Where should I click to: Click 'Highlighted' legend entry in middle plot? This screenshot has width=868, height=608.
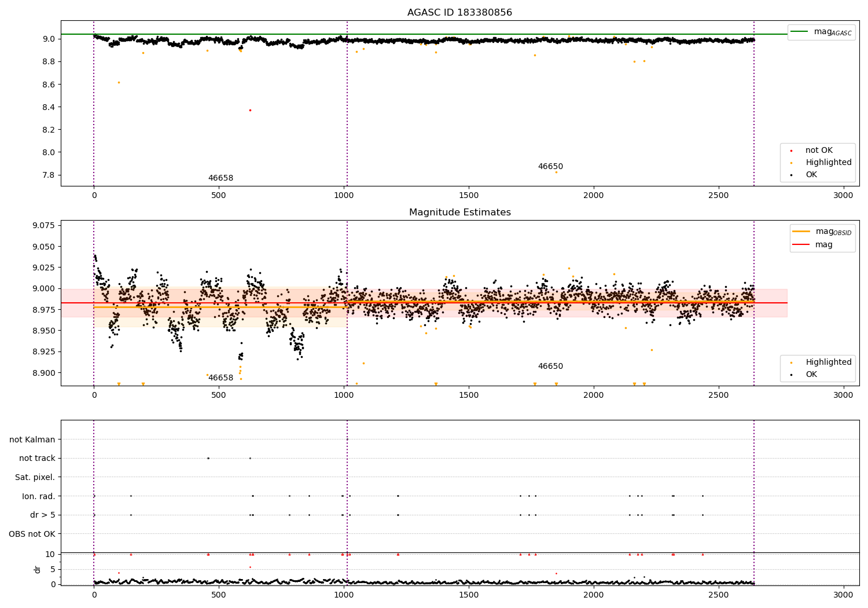pyautogui.click(x=822, y=362)
